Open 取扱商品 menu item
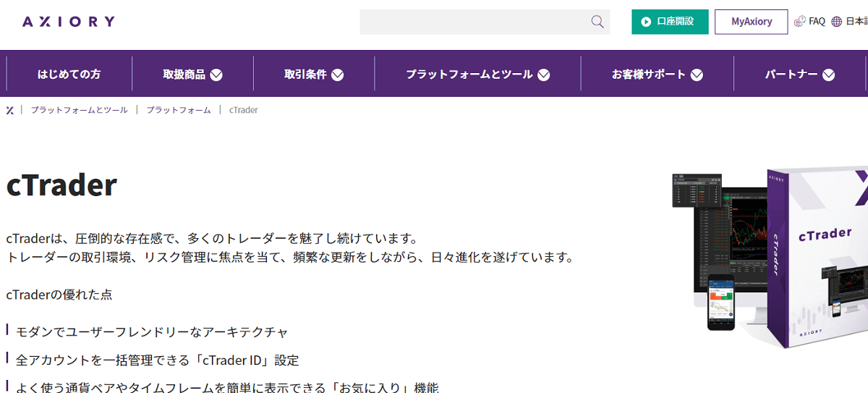 click(184, 74)
